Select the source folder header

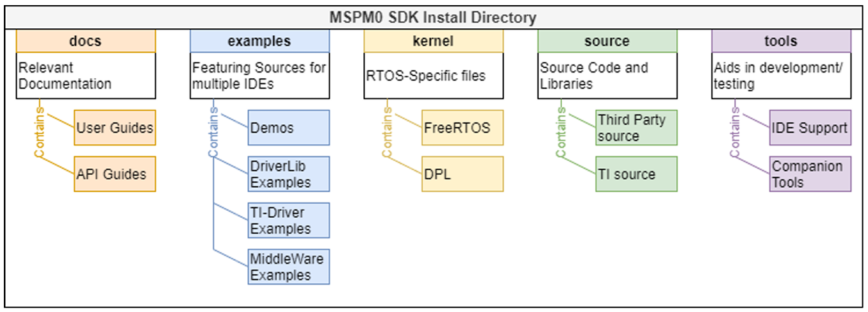click(607, 41)
